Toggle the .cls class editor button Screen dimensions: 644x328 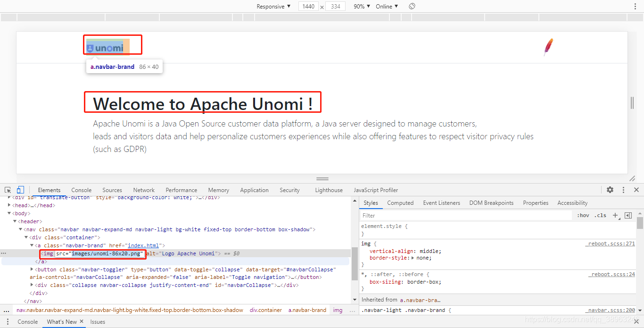pos(600,215)
